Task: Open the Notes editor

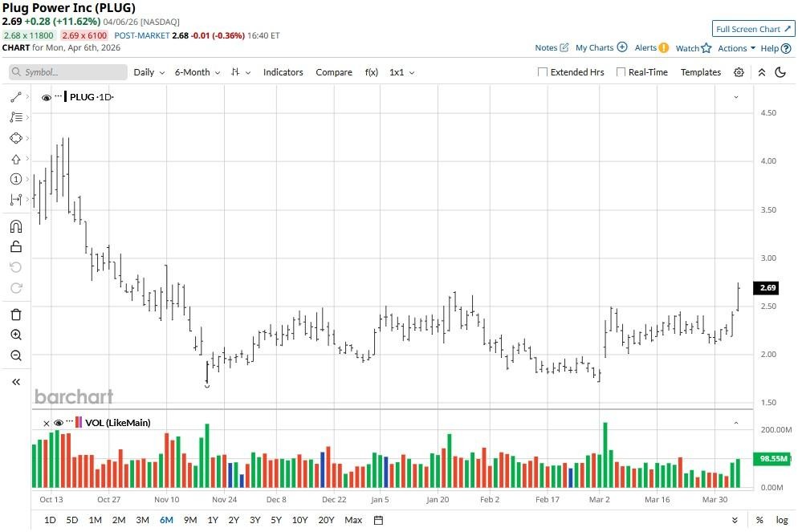Action: tap(552, 48)
